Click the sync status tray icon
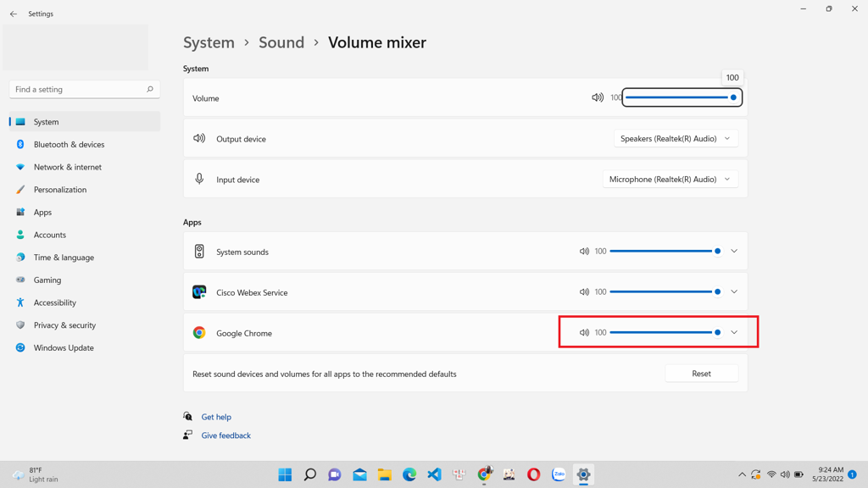 755,474
